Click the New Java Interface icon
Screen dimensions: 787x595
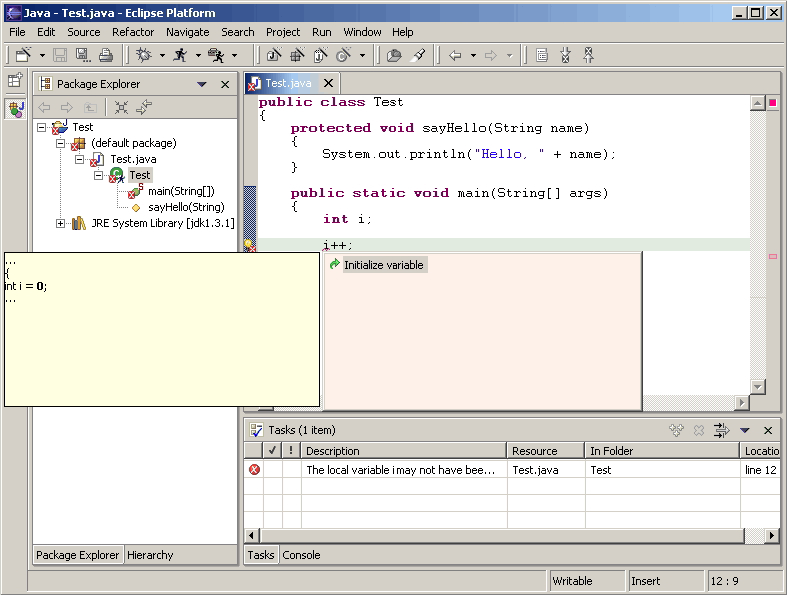[320, 55]
